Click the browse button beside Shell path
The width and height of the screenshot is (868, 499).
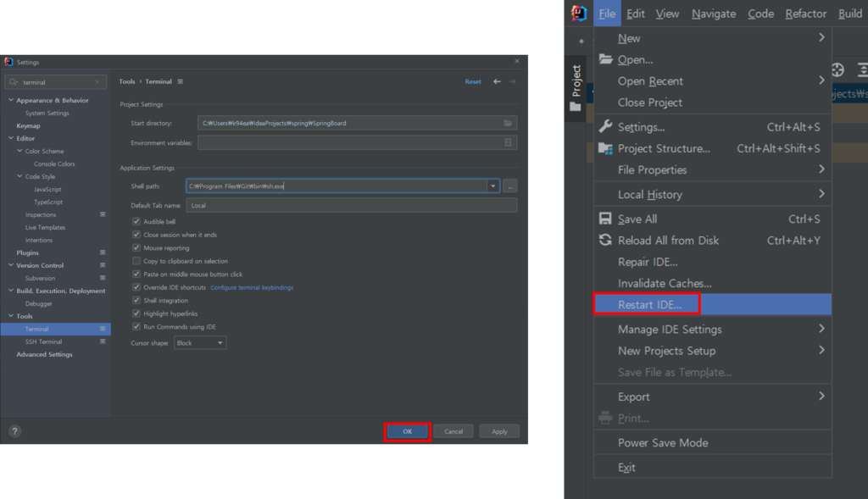(509, 186)
